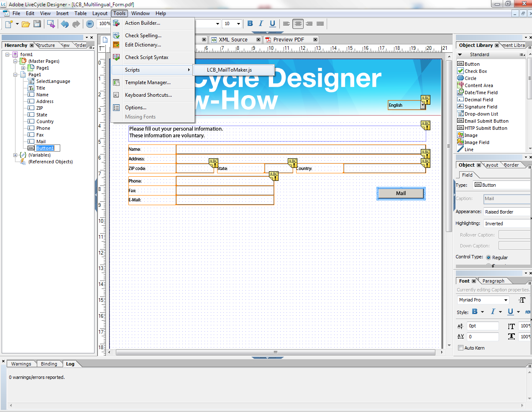
Task: Click the Name field on form
Action: coord(300,149)
